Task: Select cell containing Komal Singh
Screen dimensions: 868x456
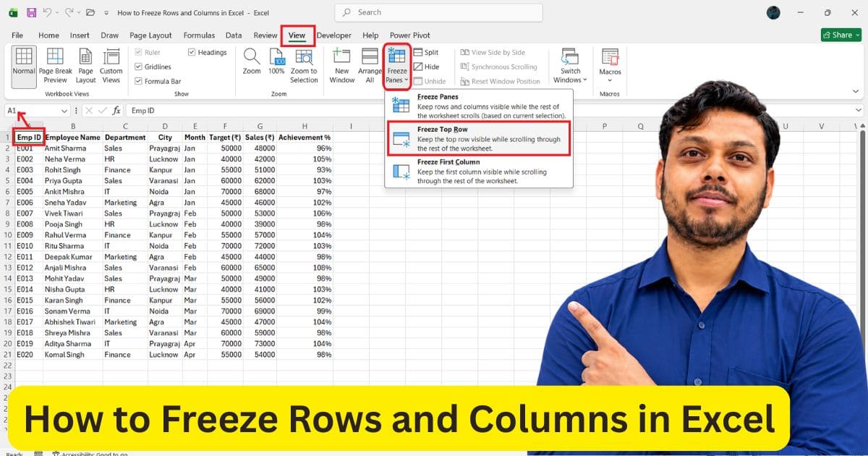Action: [x=72, y=355]
